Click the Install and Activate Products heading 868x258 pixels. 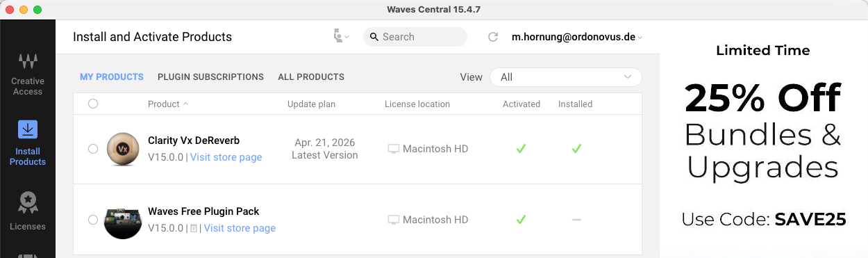(x=152, y=37)
